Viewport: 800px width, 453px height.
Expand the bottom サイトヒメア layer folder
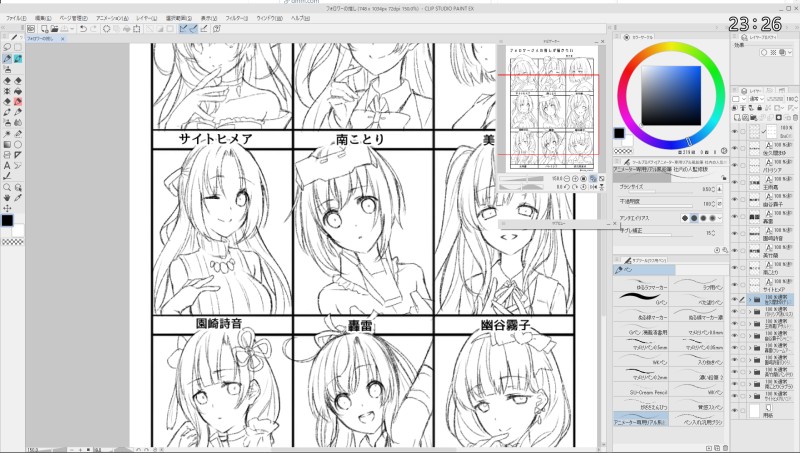point(750,397)
